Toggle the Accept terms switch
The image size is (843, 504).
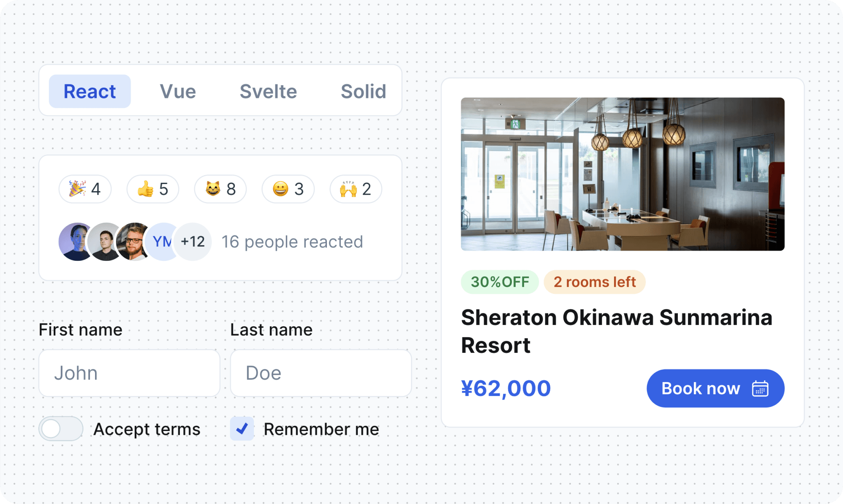61,429
